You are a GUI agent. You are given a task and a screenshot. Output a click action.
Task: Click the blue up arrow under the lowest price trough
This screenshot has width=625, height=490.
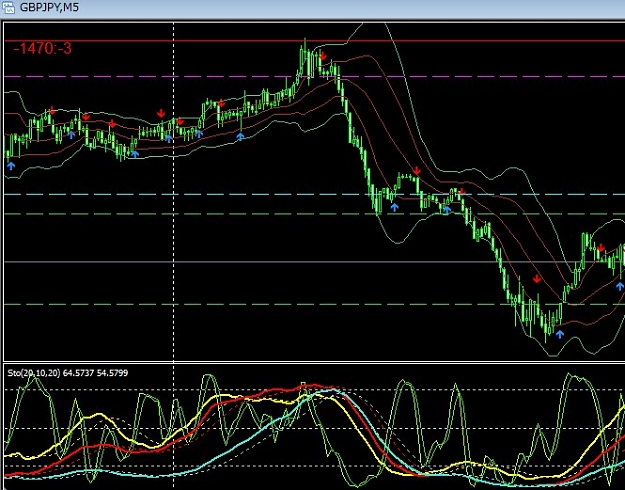coord(560,334)
